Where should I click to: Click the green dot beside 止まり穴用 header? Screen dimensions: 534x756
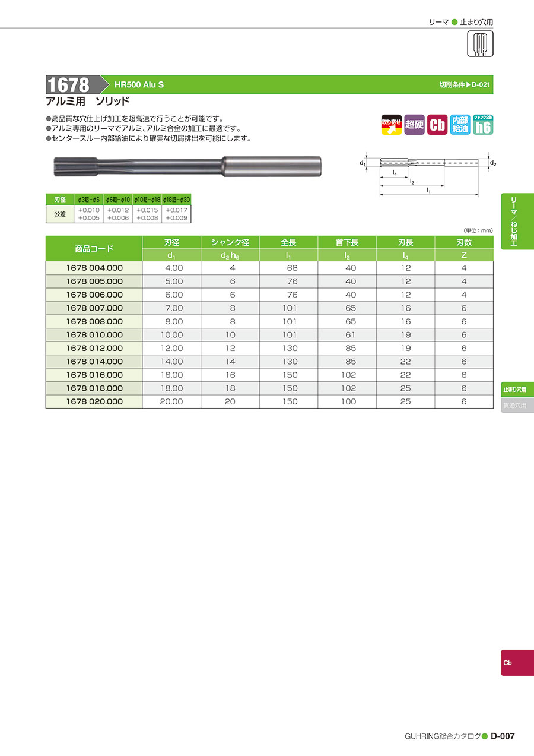(454, 22)
